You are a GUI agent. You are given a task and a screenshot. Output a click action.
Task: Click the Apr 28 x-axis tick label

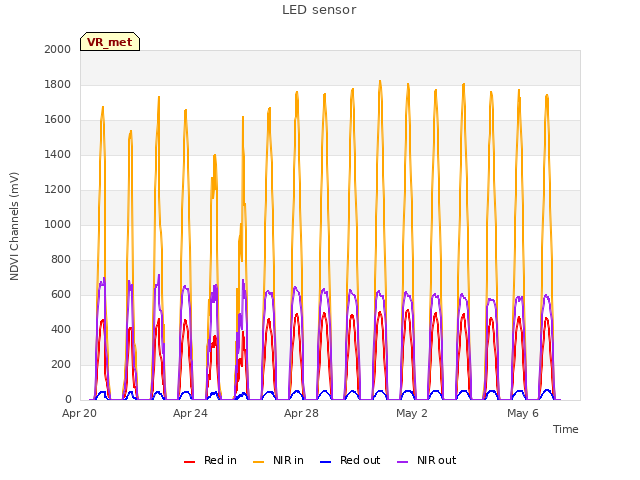coord(301,413)
